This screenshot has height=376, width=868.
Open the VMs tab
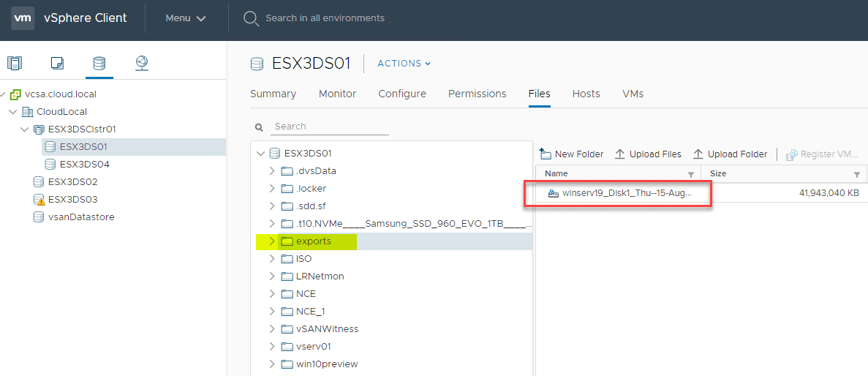pos(633,94)
